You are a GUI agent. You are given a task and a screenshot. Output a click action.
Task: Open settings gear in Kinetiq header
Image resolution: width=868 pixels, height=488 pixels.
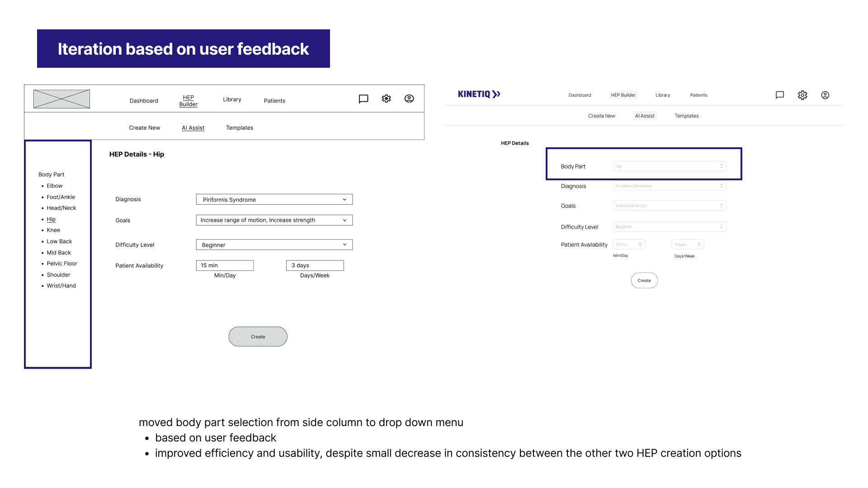click(x=802, y=95)
